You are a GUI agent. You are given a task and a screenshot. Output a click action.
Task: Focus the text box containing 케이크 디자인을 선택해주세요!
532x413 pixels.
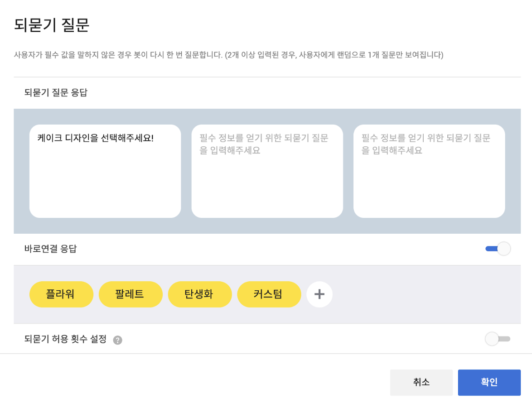[x=105, y=171]
